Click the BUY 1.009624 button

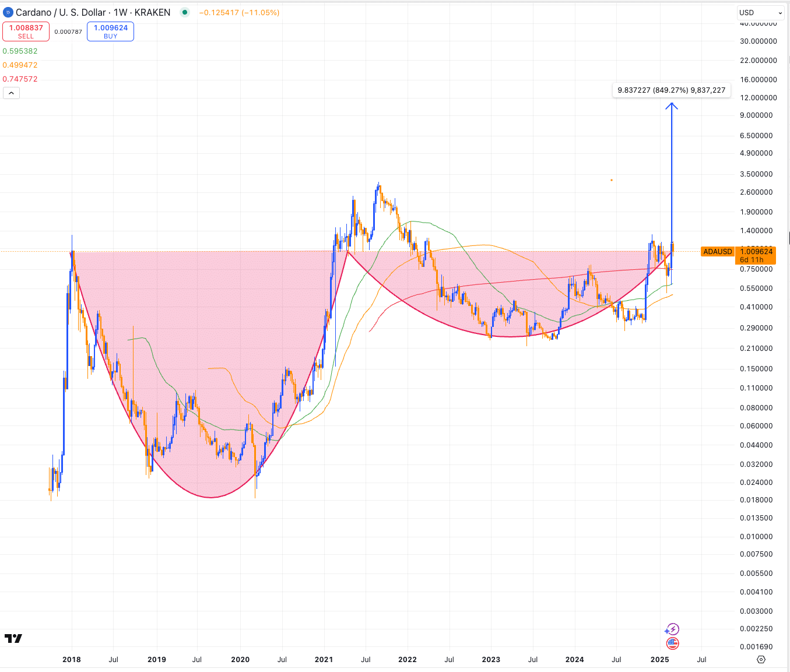(110, 31)
